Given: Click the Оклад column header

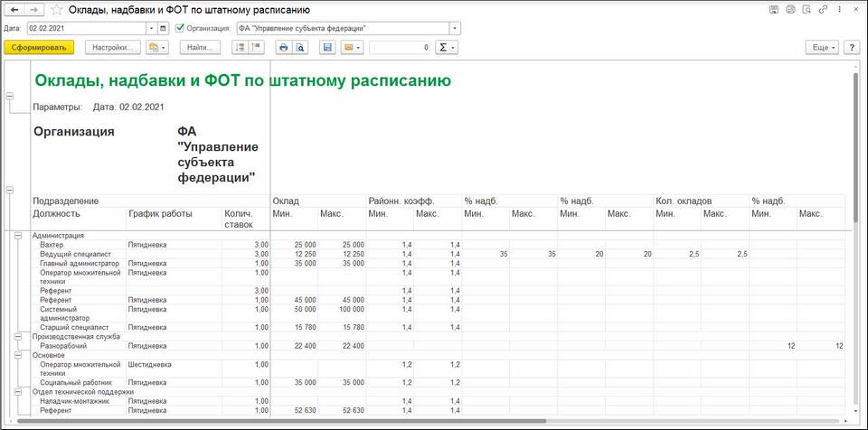Looking at the screenshot, I should click(318, 201).
